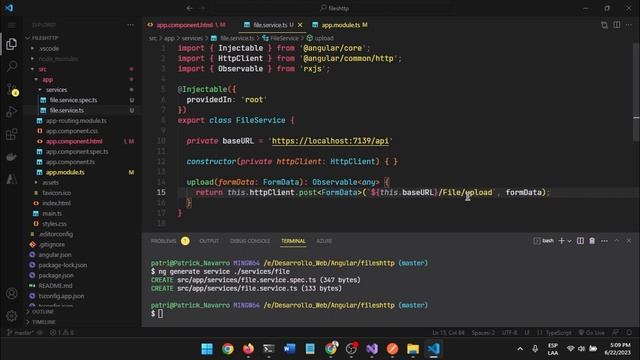Click the FileService breadcrumb item

coord(281,38)
